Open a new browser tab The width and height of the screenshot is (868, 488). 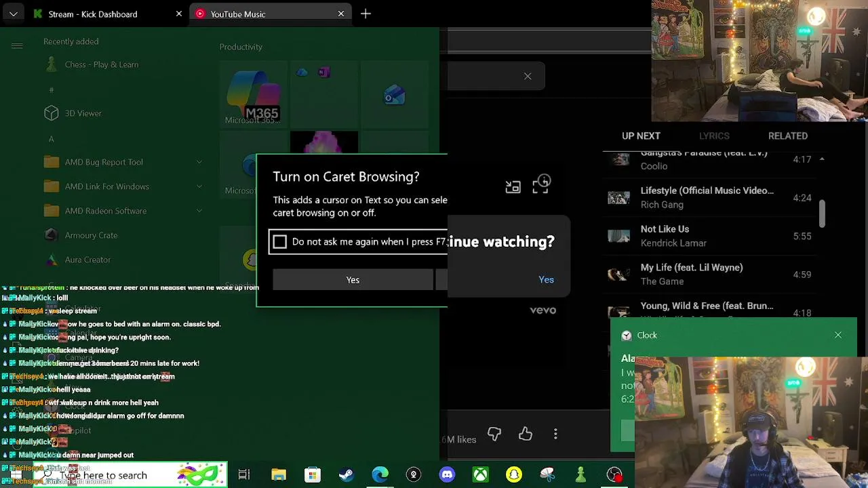pos(366,14)
